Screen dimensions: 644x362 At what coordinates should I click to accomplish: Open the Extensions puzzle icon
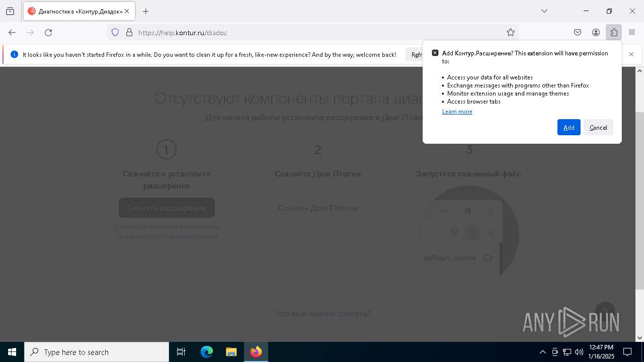(614, 33)
